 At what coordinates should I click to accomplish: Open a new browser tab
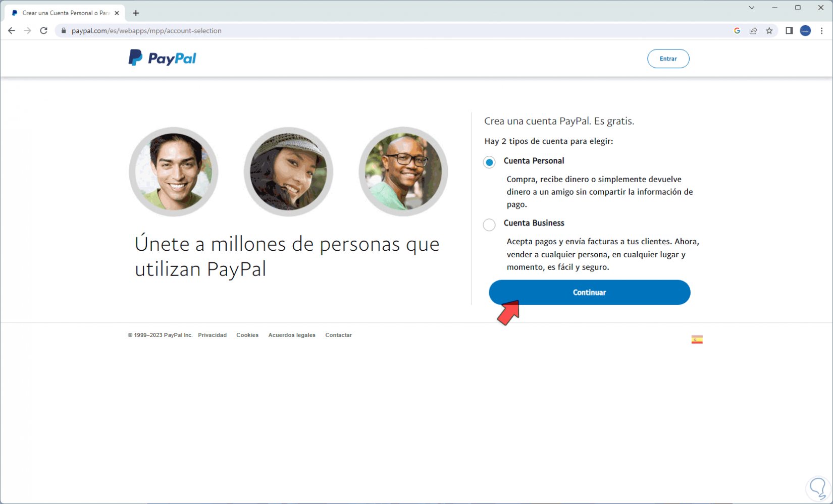tap(136, 13)
